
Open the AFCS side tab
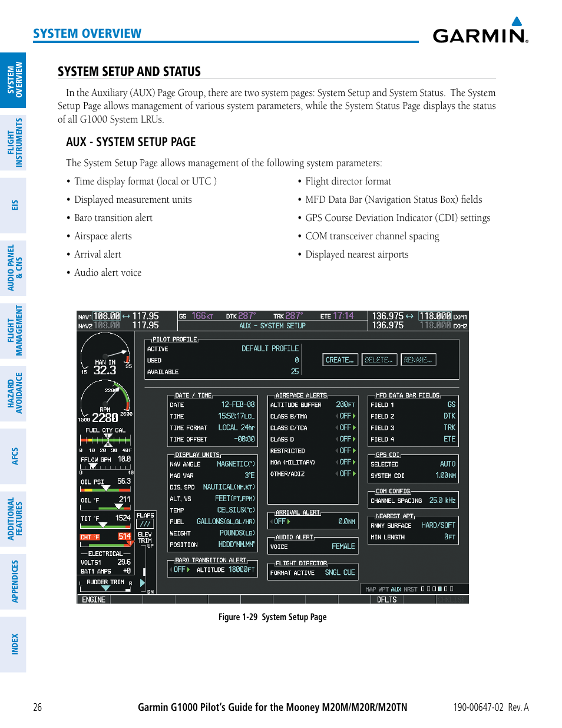(x=13, y=456)
